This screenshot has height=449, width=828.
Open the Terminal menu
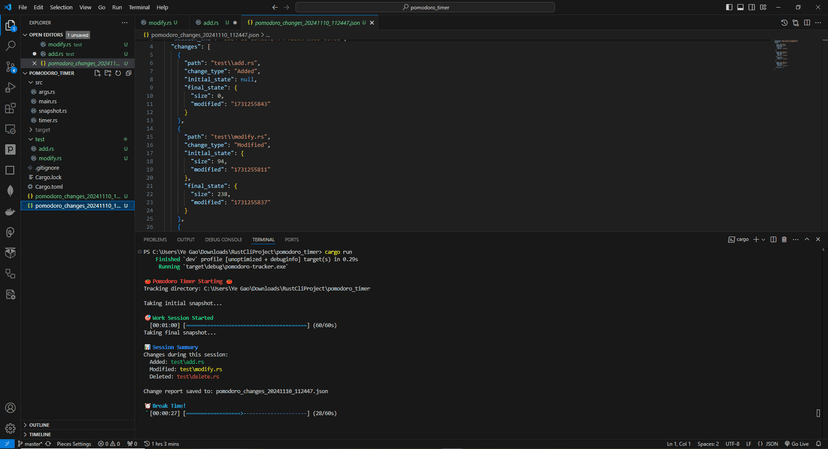[139, 7]
